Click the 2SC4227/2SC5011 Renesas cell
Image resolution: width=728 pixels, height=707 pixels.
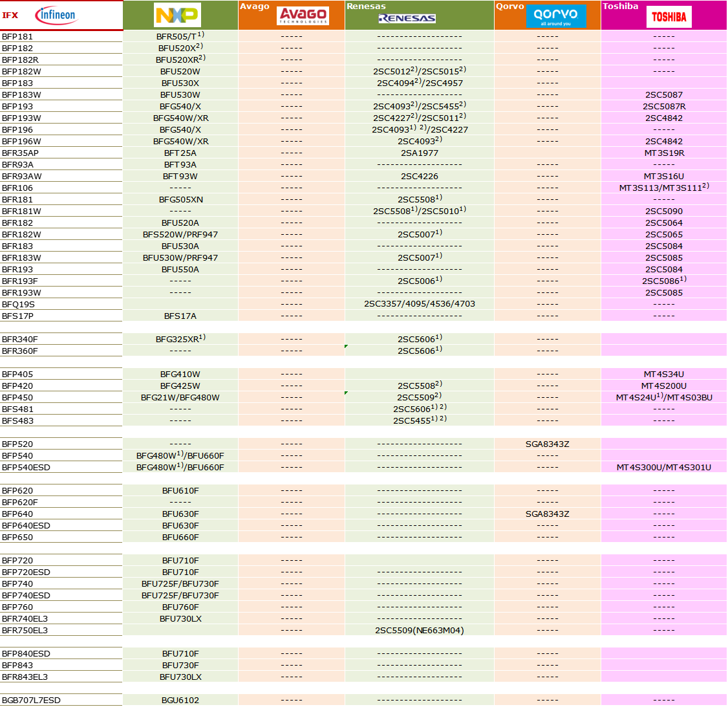coord(419,118)
